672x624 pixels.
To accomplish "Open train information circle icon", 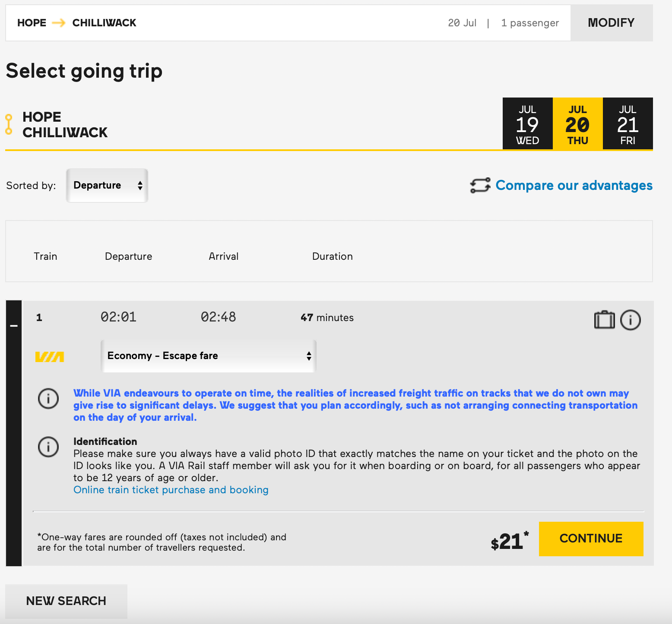I will tap(630, 320).
